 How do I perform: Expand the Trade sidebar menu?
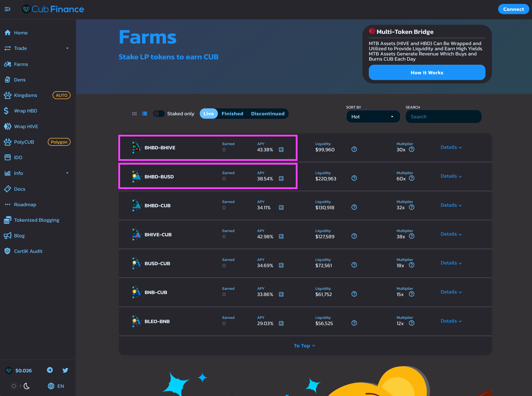point(38,48)
